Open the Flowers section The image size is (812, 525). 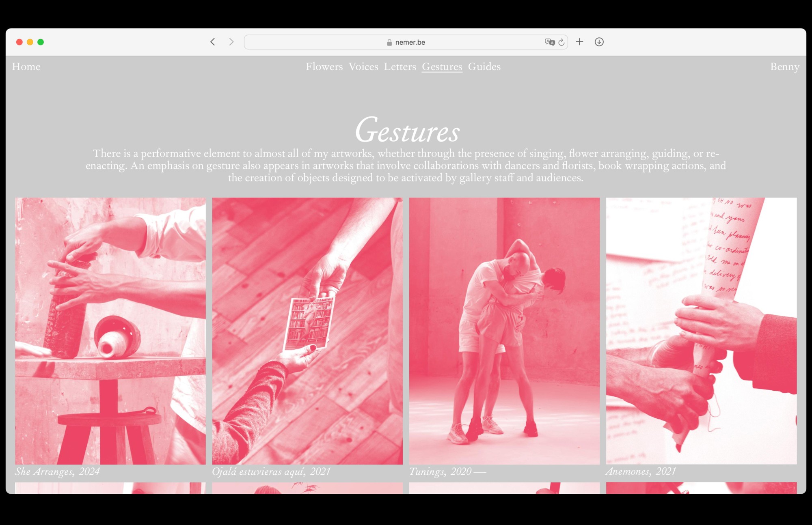[x=324, y=67]
